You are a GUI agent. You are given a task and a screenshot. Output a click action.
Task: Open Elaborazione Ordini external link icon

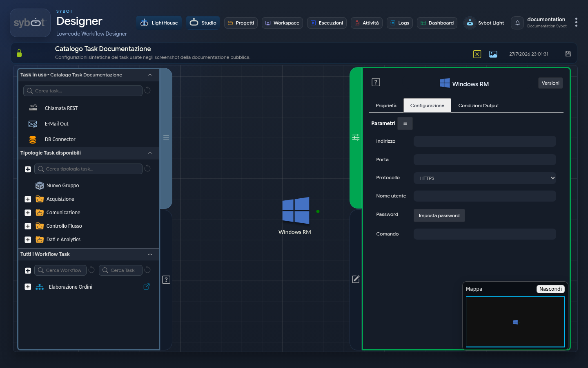(x=147, y=287)
